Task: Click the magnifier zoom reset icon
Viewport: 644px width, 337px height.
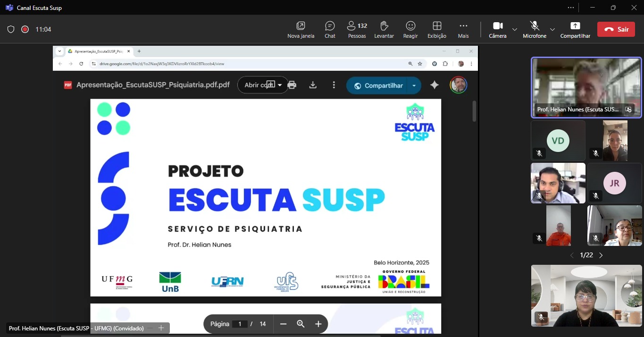Action: coord(301,324)
